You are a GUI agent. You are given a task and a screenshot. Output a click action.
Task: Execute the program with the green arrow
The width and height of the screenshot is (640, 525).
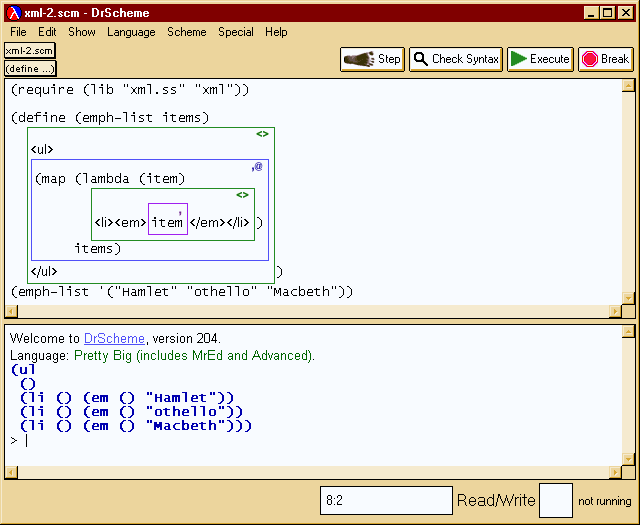[x=540, y=59]
